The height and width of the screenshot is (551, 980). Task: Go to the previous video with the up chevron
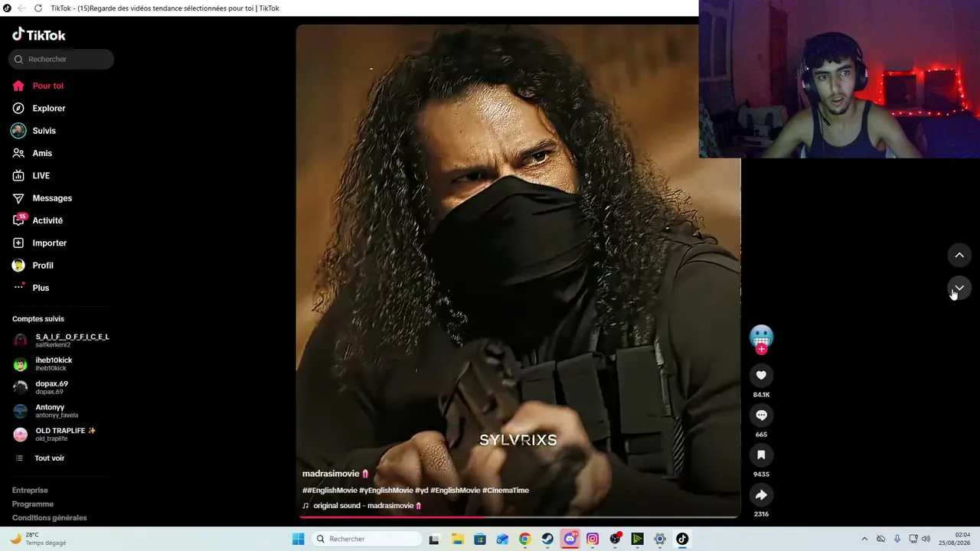pos(959,255)
